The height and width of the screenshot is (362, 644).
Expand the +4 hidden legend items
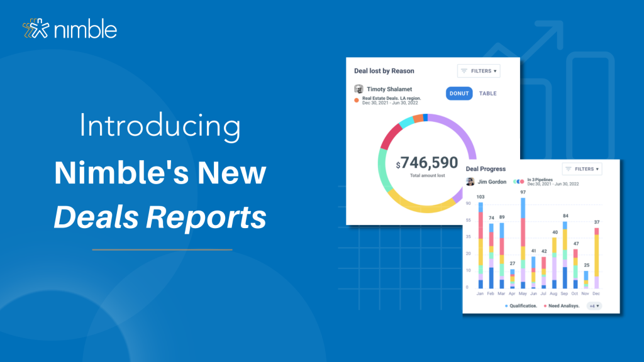[594, 305]
